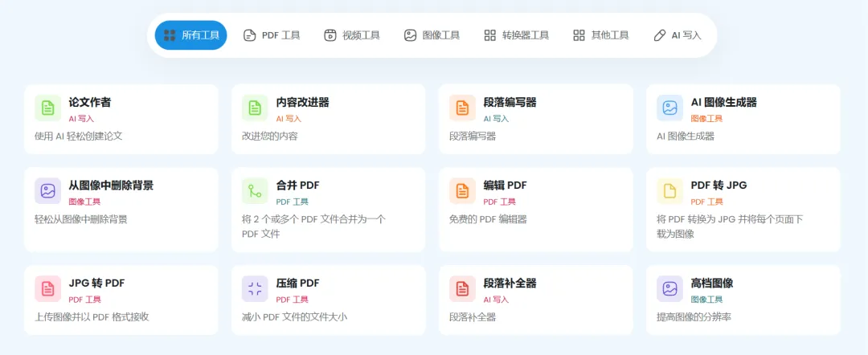Select the 其他工具 tab
Viewport: 868px width, 355px height.
(x=600, y=35)
